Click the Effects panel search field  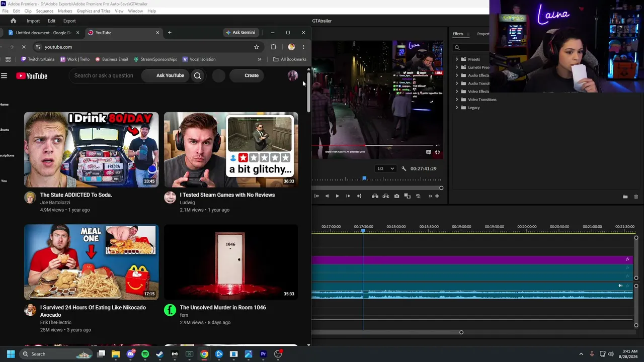pos(470,48)
